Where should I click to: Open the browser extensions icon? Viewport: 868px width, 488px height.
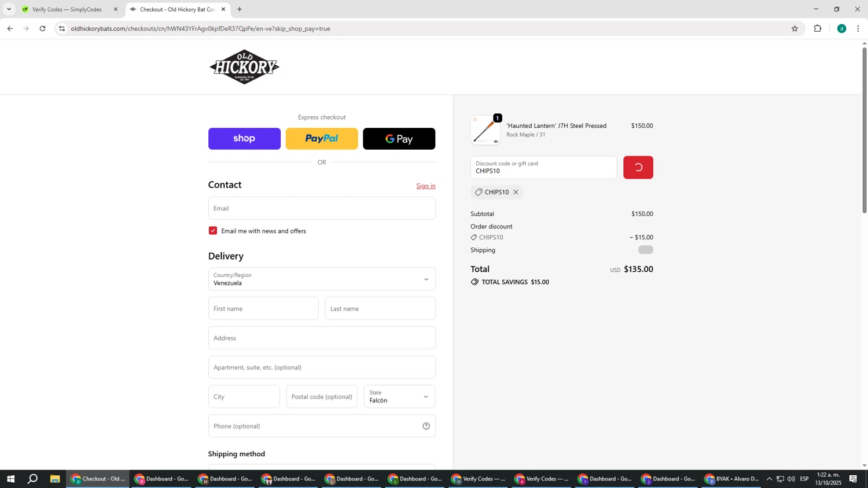[x=818, y=28]
